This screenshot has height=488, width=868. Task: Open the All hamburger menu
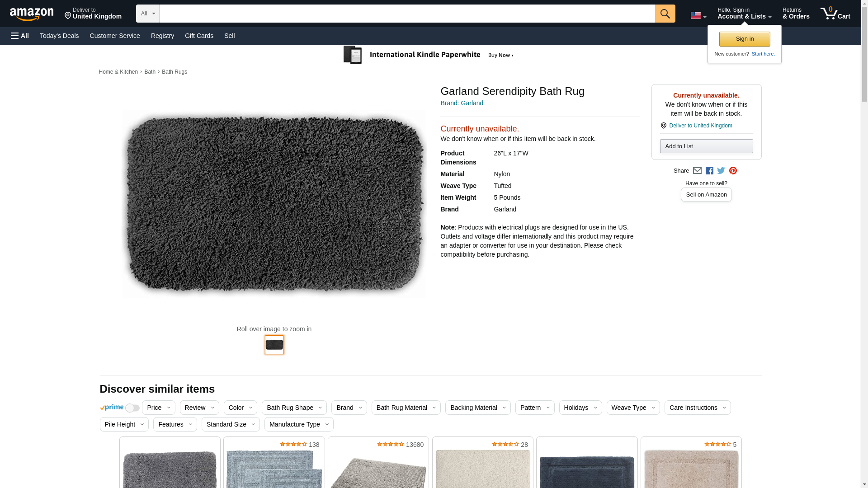[20, 36]
